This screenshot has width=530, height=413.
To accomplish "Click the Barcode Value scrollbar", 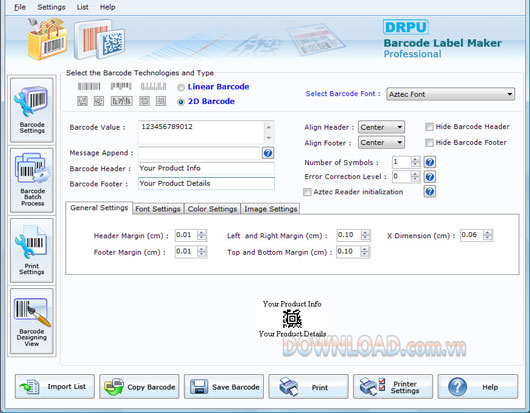I will click(268, 132).
